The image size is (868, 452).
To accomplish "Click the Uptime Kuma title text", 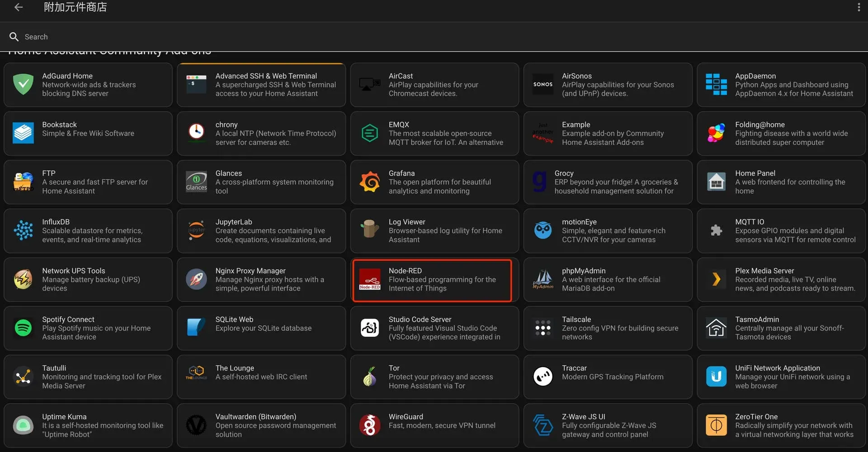I will [x=64, y=417].
